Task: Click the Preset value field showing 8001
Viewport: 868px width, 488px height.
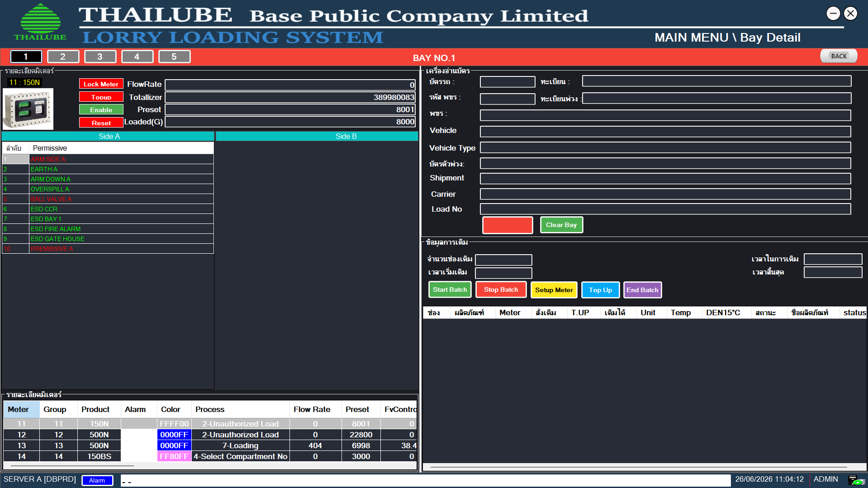Action: point(290,109)
